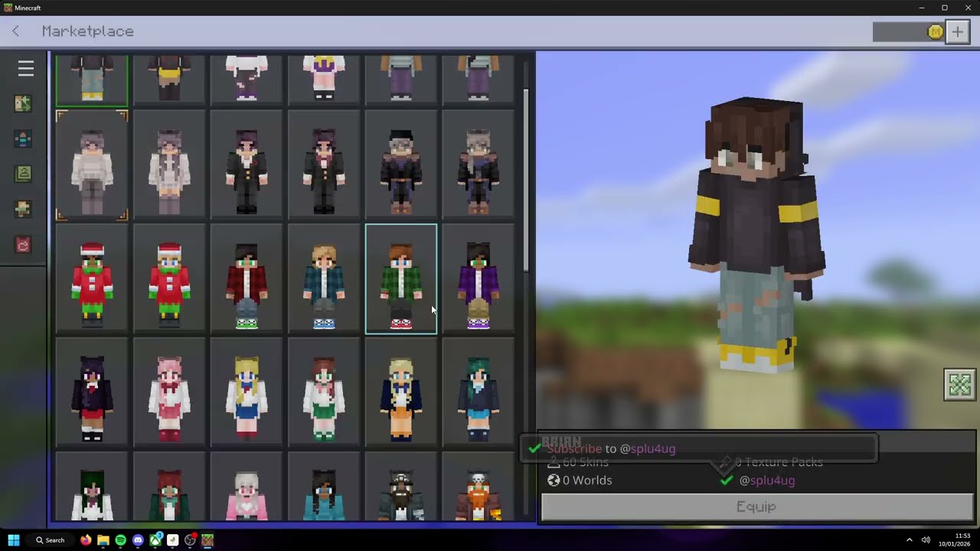Image resolution: width=980 pixels, height=551 pixels.
Task: Open the running character sidebar icon
Action: pos(23,209)
